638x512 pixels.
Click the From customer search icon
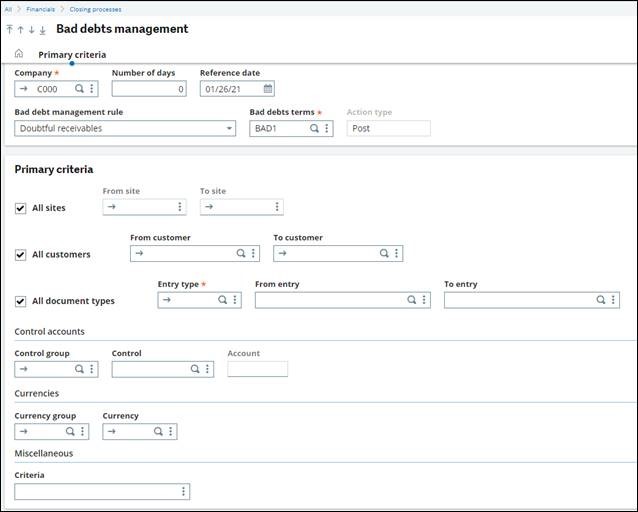tap(241, 254)
